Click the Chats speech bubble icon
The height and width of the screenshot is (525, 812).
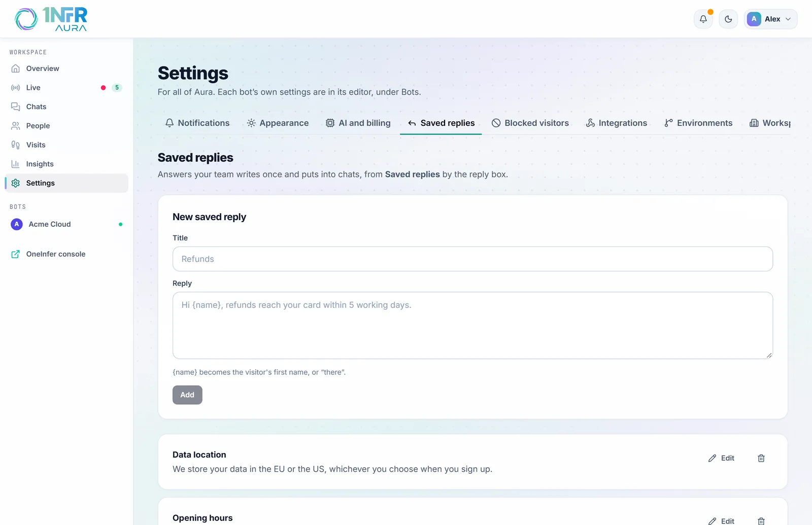point(16,107)
